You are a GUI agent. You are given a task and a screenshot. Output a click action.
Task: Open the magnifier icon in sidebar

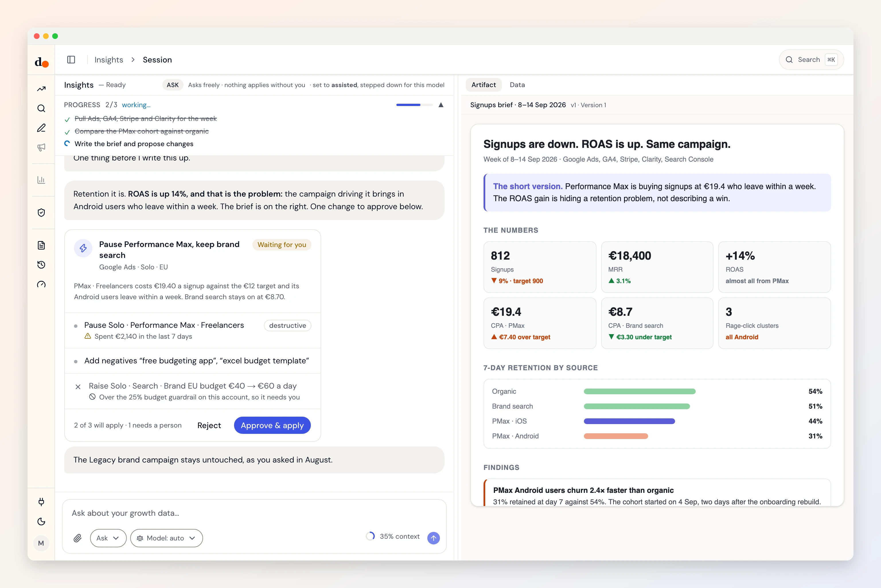[x=41, y=108]
